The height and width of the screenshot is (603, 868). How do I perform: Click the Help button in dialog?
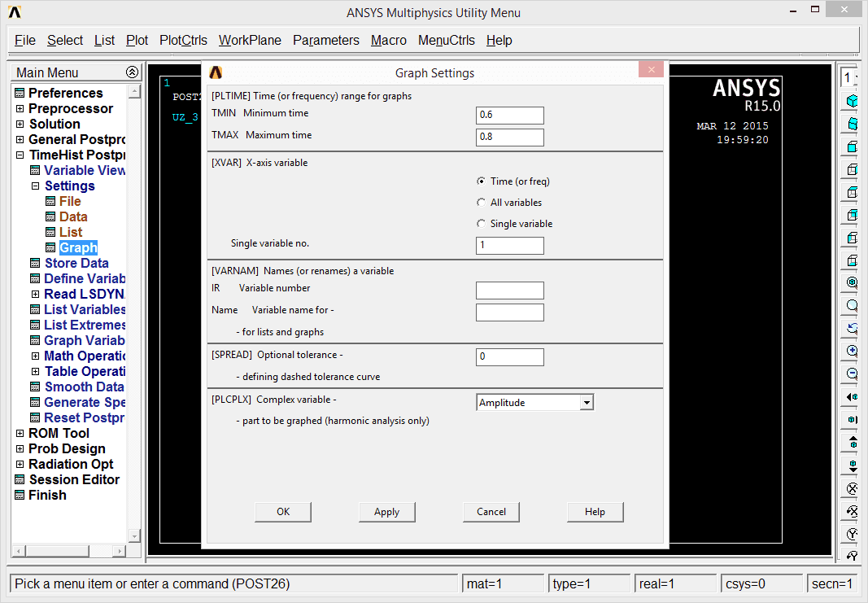pos(595,512)
